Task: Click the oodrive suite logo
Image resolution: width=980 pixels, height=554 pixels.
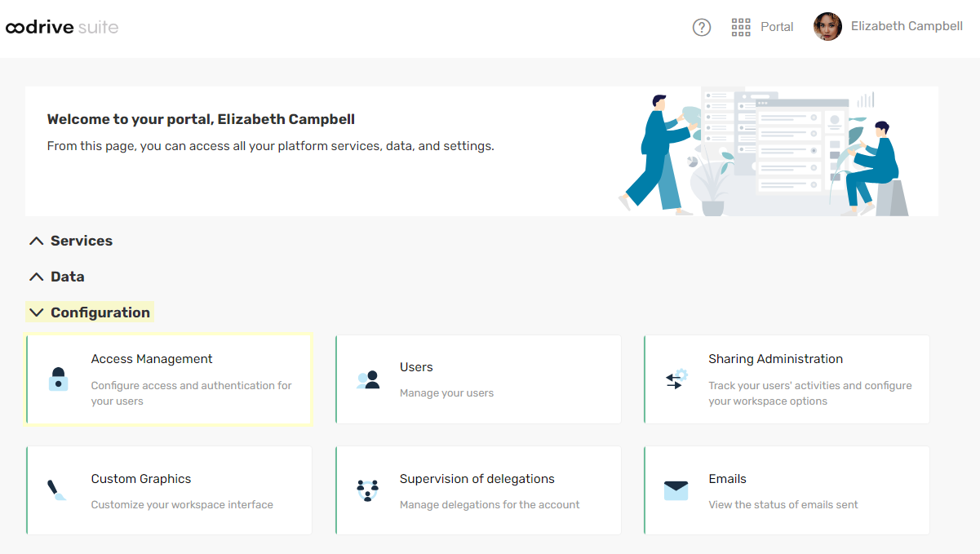Action: [x=62, y=28]
